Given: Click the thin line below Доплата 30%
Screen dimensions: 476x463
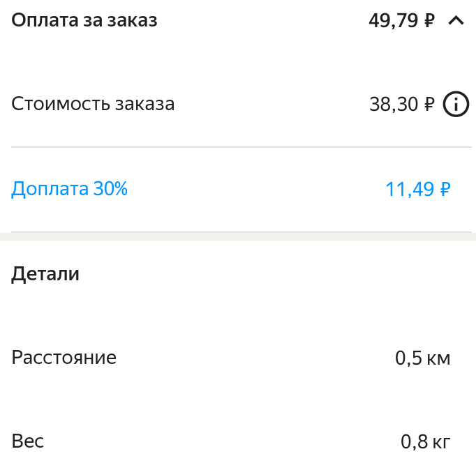Looking at the screenshot, I should point(241,231).
